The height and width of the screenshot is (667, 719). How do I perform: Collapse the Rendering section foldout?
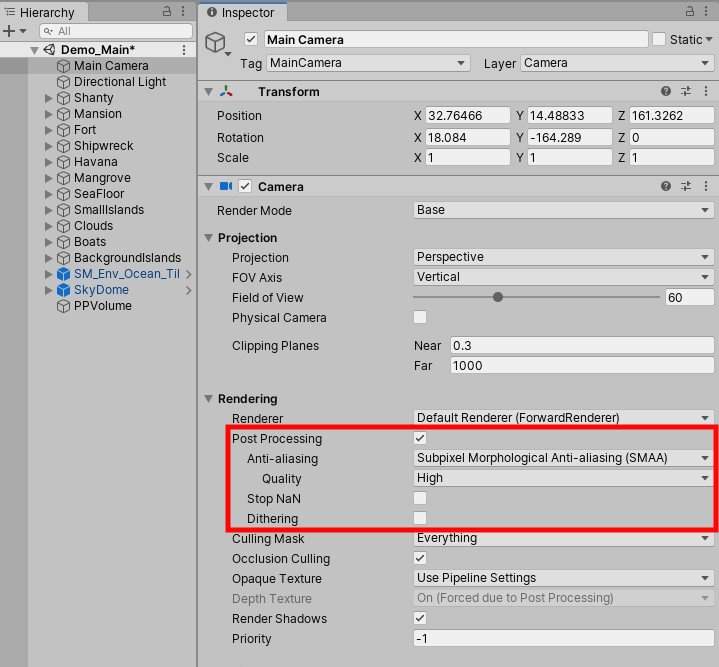point(209,398)
